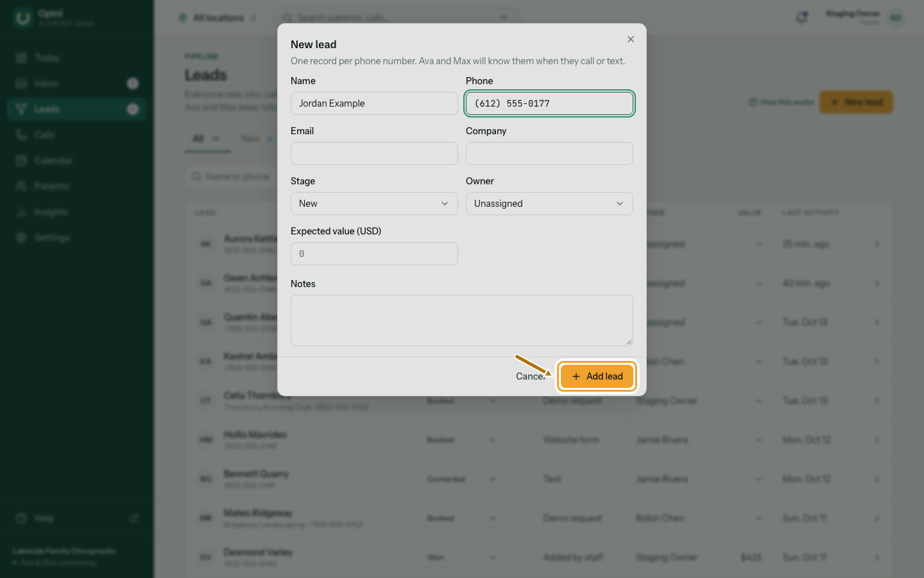Click the Phone number input field

pos(549,103)
